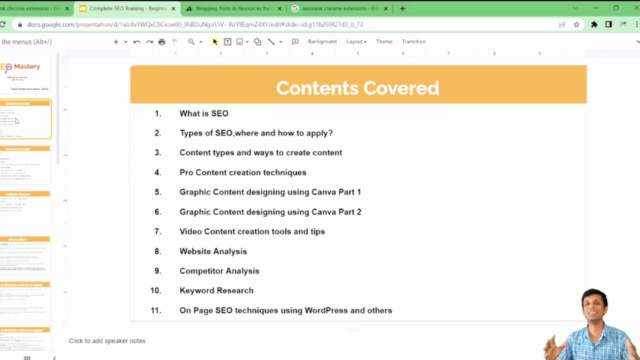Click the share this page icon
The height and width of the screenshot is (360, 640).
562,24
